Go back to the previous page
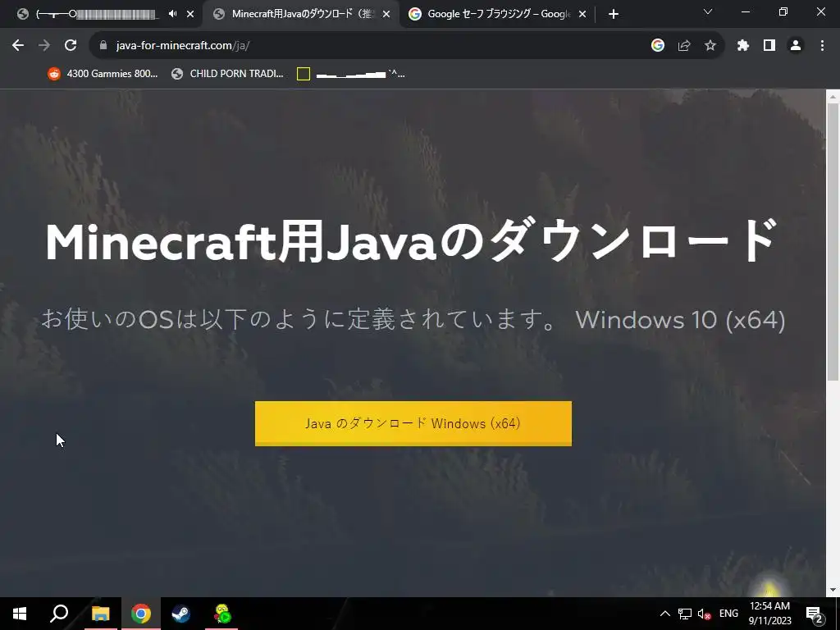Viewport: 840px width, 630px height. pos(18,46)
